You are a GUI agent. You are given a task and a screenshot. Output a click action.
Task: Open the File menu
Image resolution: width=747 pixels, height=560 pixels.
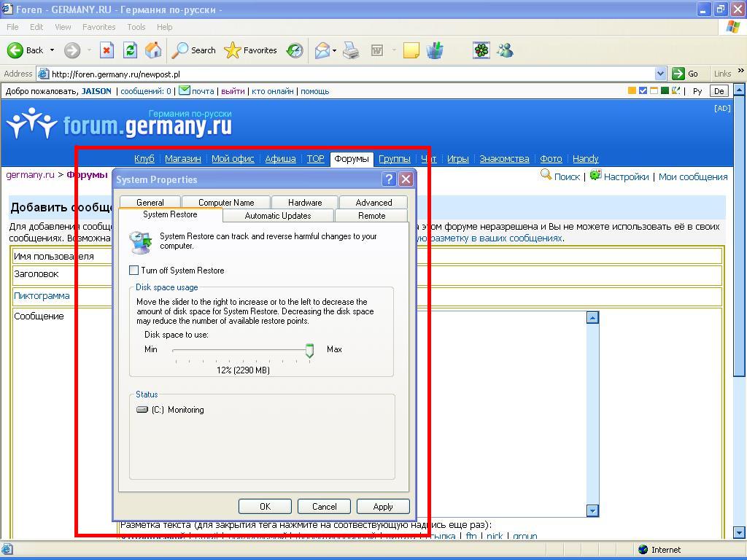tap(12, 27)
